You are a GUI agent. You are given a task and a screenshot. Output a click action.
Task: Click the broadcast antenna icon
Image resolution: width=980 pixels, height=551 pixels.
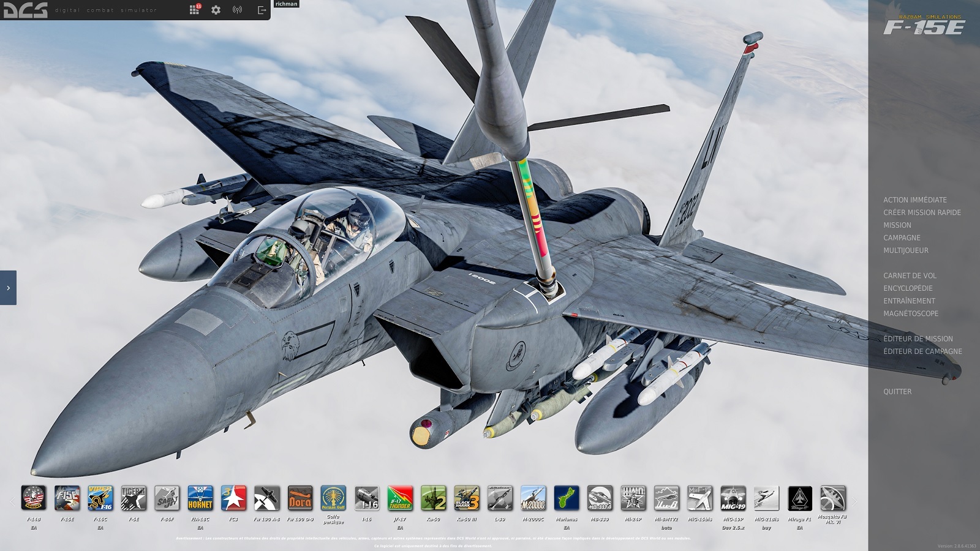237,10
